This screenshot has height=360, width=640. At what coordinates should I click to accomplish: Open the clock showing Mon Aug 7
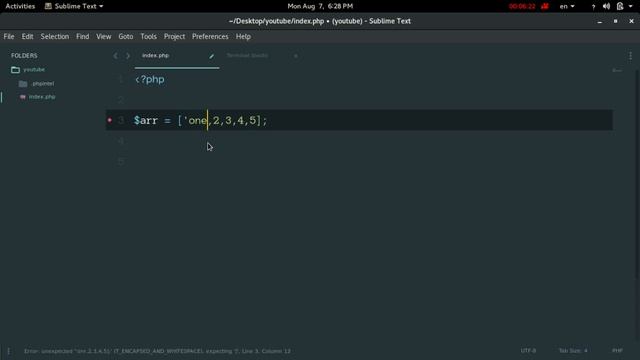click(x=320, y=6)
